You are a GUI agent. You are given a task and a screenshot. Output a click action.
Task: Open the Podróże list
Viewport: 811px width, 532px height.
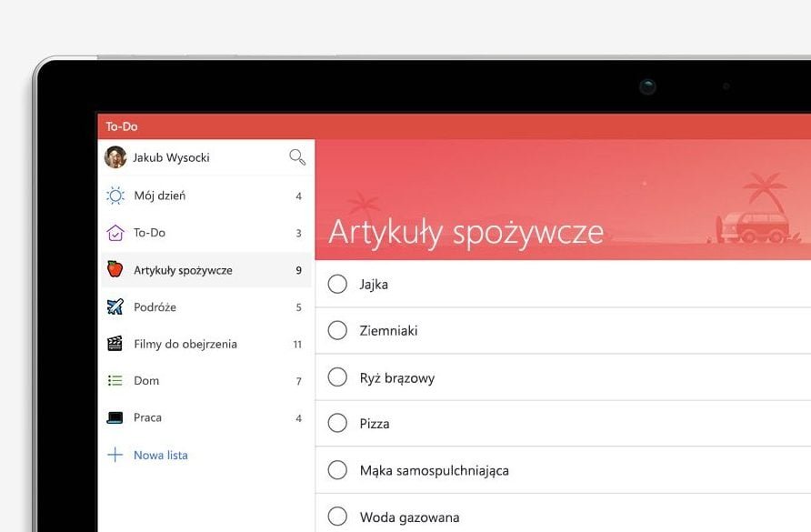(x=205, y=306)
